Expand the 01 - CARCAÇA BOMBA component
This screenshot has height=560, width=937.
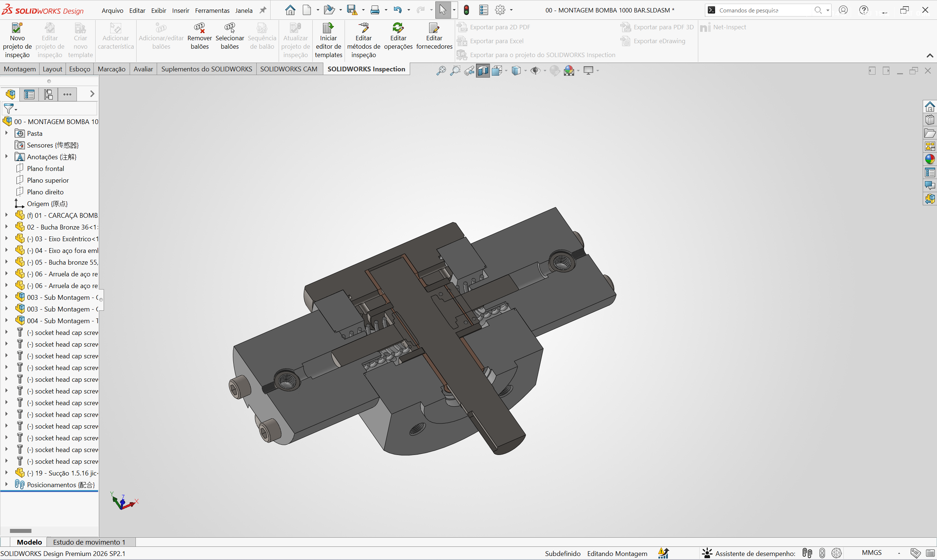pyautogui.click(x=7, y=215)
